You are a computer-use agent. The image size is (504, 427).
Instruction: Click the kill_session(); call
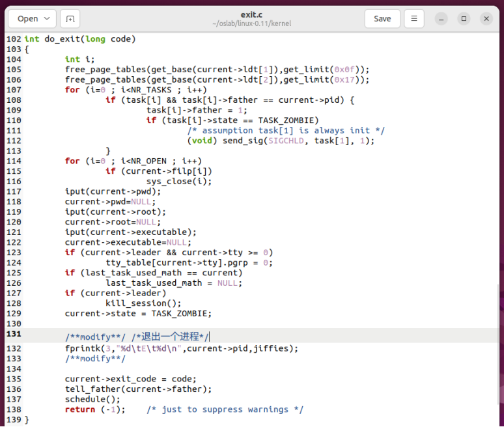[x=143, y=304]
